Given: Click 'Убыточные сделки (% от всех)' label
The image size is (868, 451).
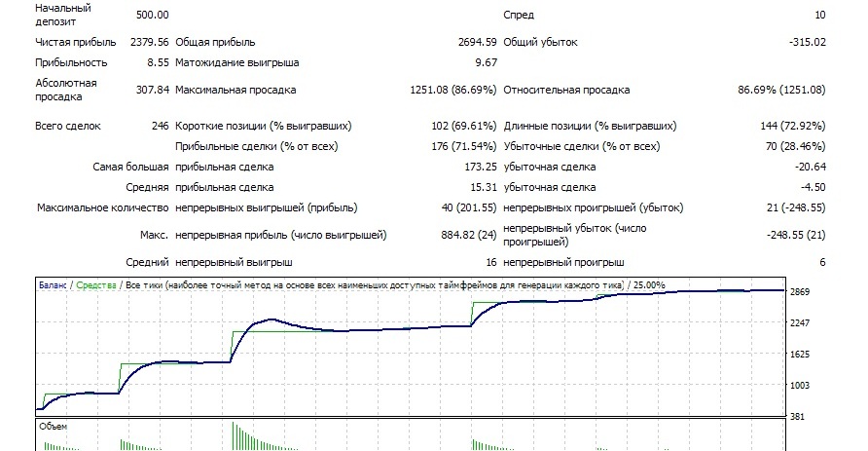Looking at the screenshot, I should point(581,146).
